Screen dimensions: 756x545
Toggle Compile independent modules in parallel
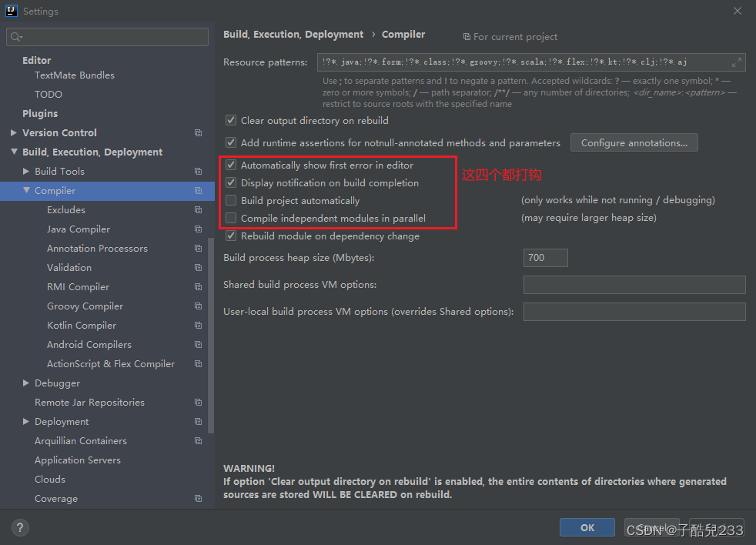click(230, 218)
